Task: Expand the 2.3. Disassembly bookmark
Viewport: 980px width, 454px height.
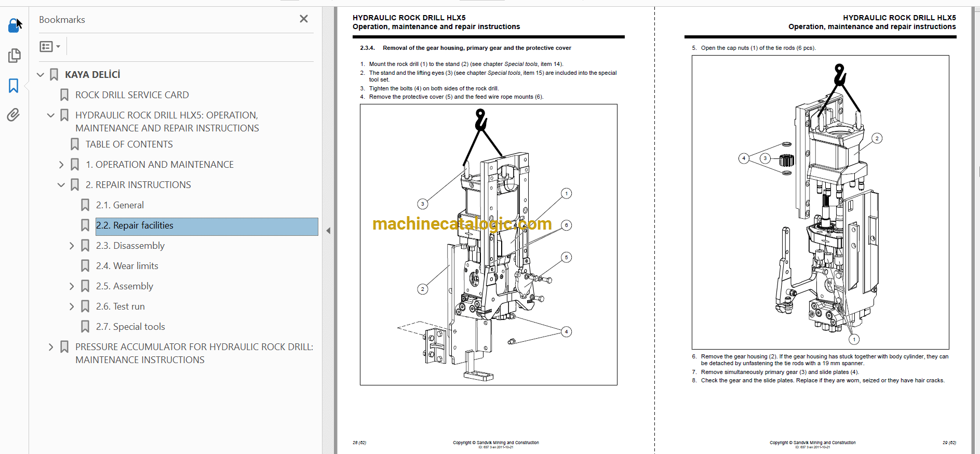Action: click(72, 246)
